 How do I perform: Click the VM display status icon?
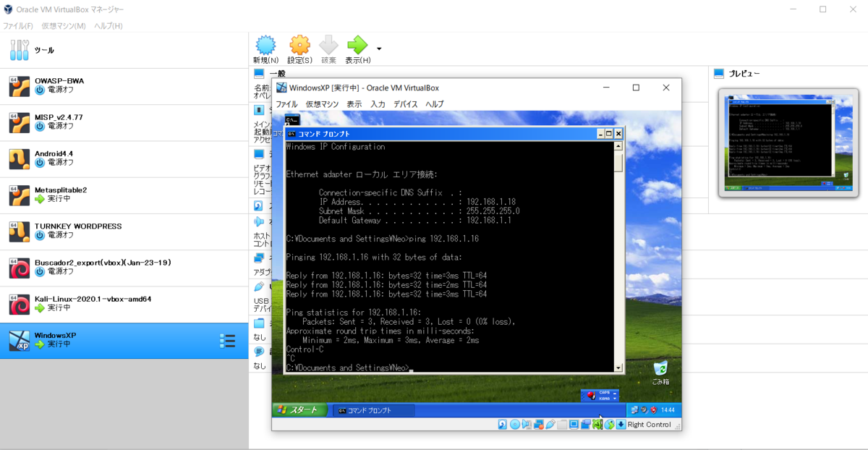[x=574, y=424]
